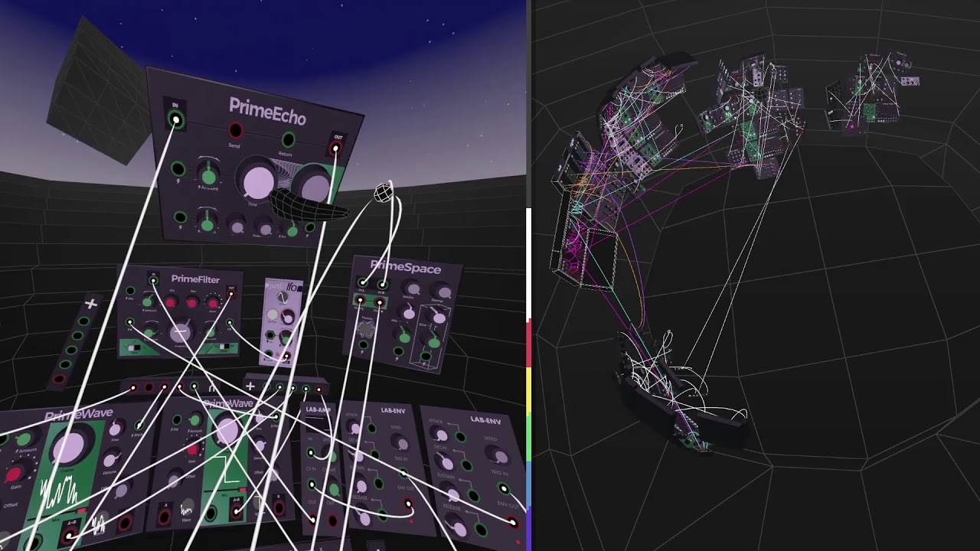Adjust the PrimeFilter Drive red knob
This screenshot has width=980, height=551.
pyautogui.click(x=213, y=304)
